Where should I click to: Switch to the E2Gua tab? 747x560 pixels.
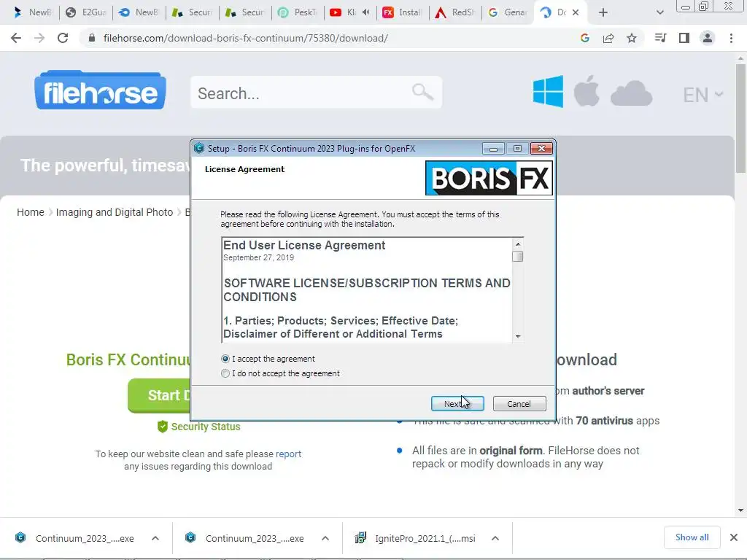86,12
